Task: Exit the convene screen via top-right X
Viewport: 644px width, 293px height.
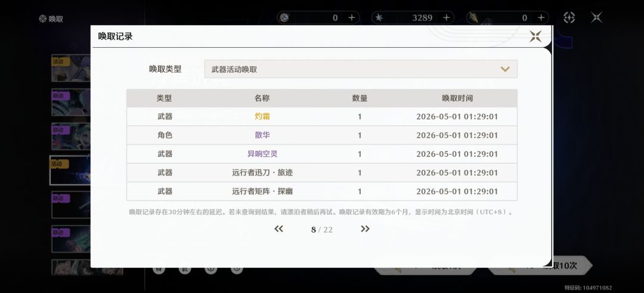Action: [x=596, y=17]
